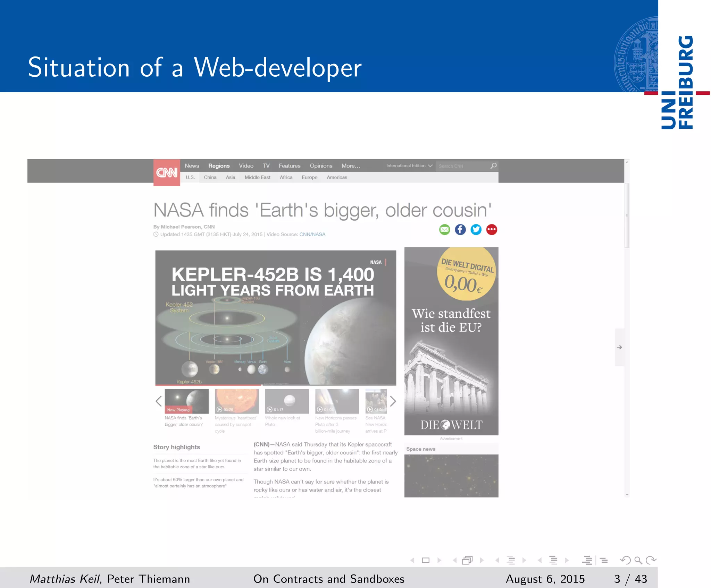Viewport: 711px width, 588px height.
Task: Play the Mysterious heartbeat sunspot video
Action: point(237,401)
